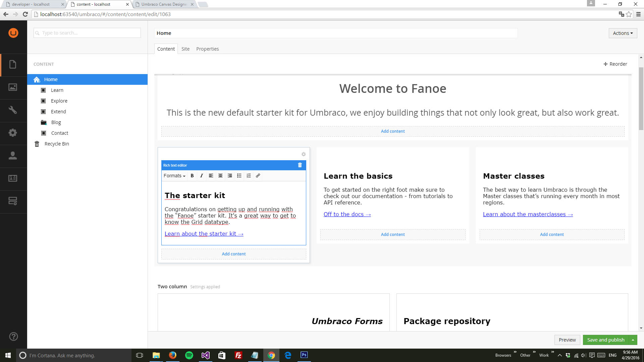Screen dimensions: 644x362
Task: Align text left in editor
Action: [211, 176]
